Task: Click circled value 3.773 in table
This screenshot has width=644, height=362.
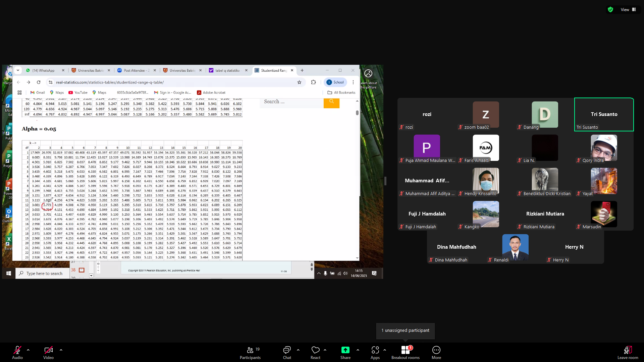Action: (47, 205)
